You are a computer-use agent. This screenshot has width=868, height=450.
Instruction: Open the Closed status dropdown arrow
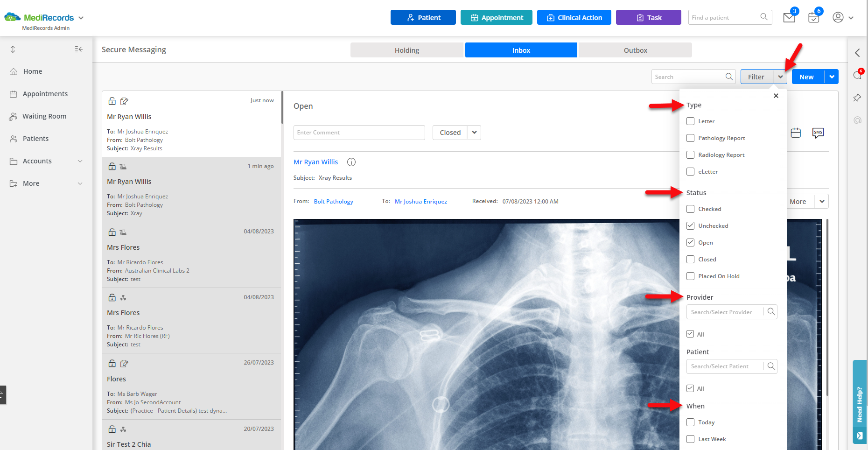(474, 133)
